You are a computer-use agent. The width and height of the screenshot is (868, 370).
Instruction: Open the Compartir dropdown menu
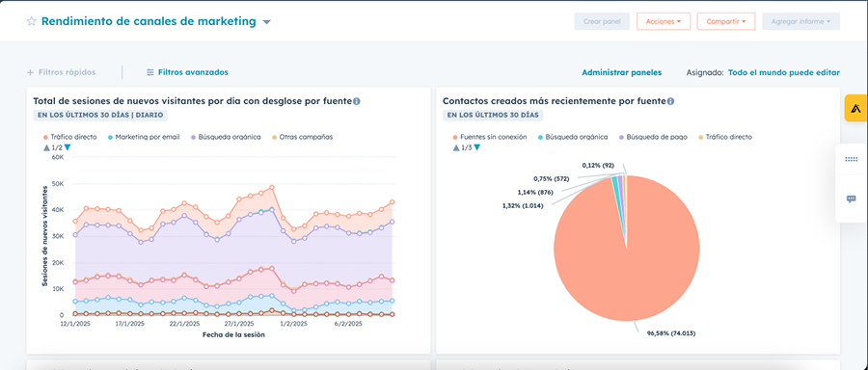pos(726,21)
